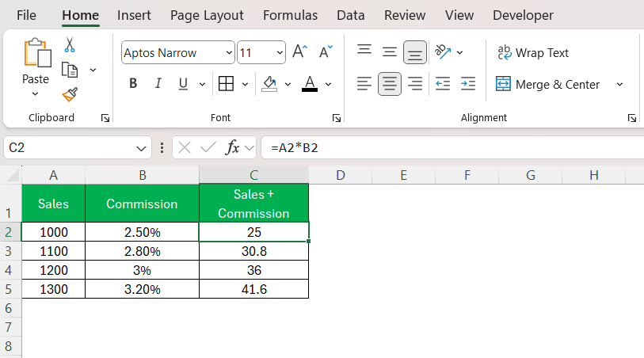Expand the Borders dropdown arrow
644x358 pixels.
[x=246, y=84]
